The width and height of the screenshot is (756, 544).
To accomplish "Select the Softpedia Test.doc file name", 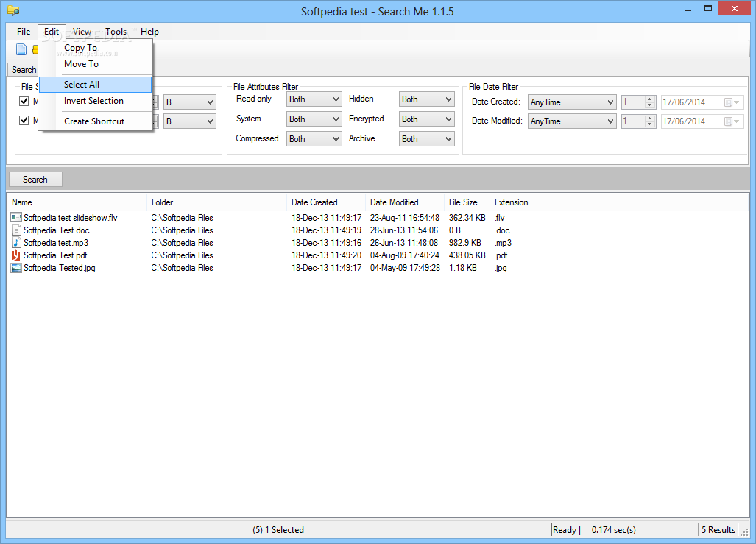I will pos(57,230).
